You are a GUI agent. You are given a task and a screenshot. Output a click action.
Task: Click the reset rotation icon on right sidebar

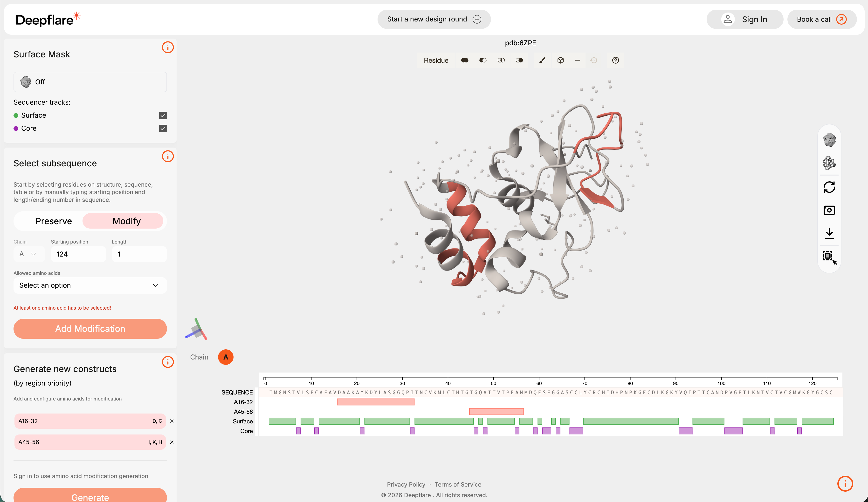click(829, 187)
